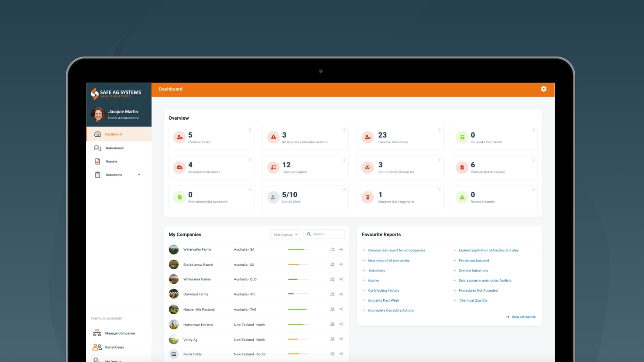Click Jacquie Martin's profile photo

98,115
